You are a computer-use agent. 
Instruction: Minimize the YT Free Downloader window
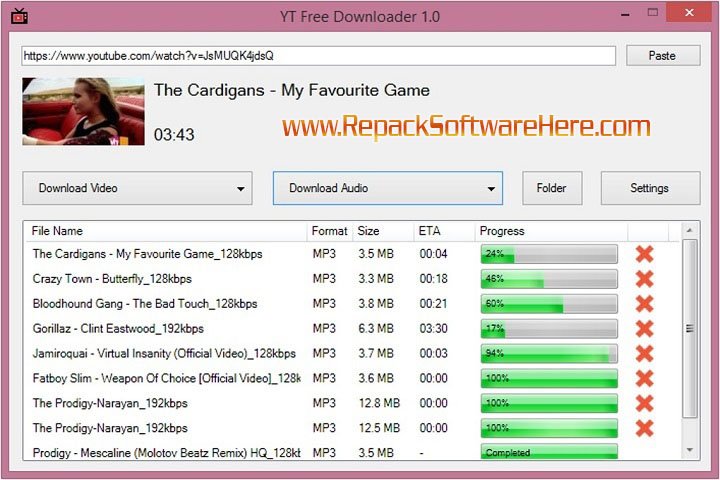coord(625,14)
